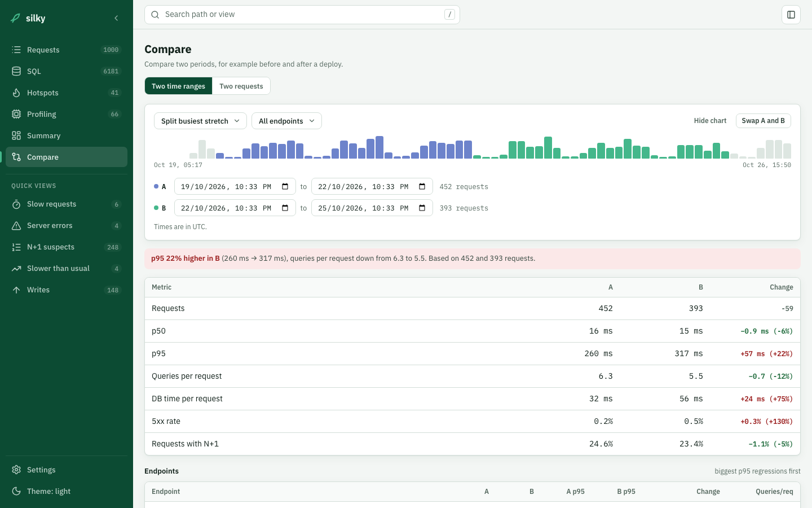The height and width of the screenshot is (508, 812).
Task: Open the Settings page link
Action: point(67,470)
